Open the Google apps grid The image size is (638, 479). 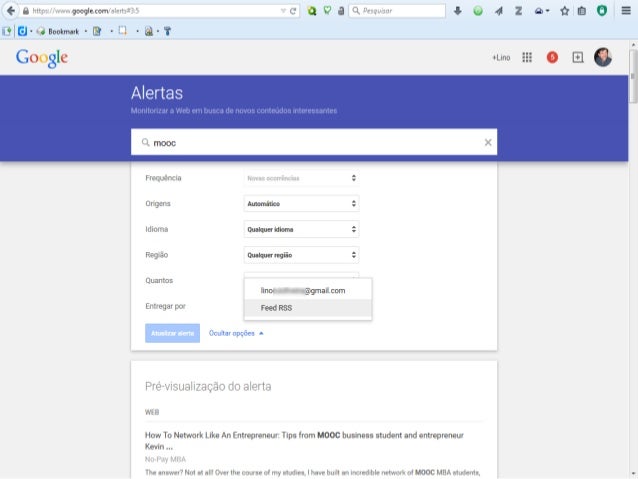coord(527,57)
